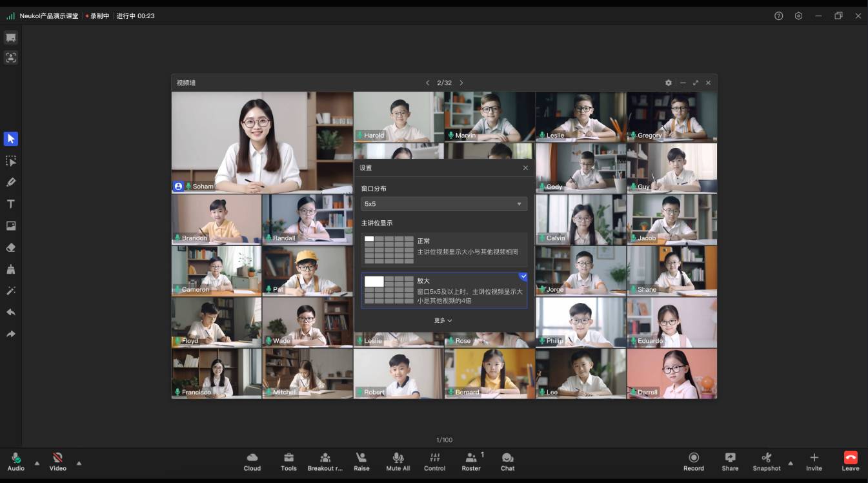Choose the Pen drawing tool

(x=11, y=182)
